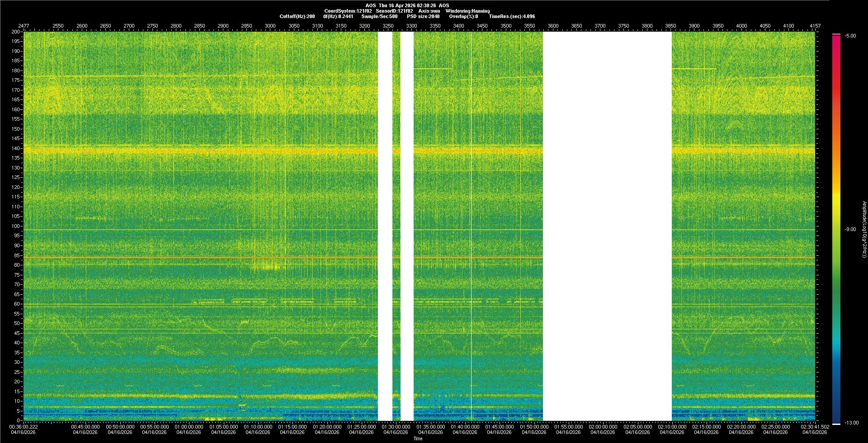Click the lower limit marker at -13.00
The height and width of the screenshot is (443, 868).
836,424
